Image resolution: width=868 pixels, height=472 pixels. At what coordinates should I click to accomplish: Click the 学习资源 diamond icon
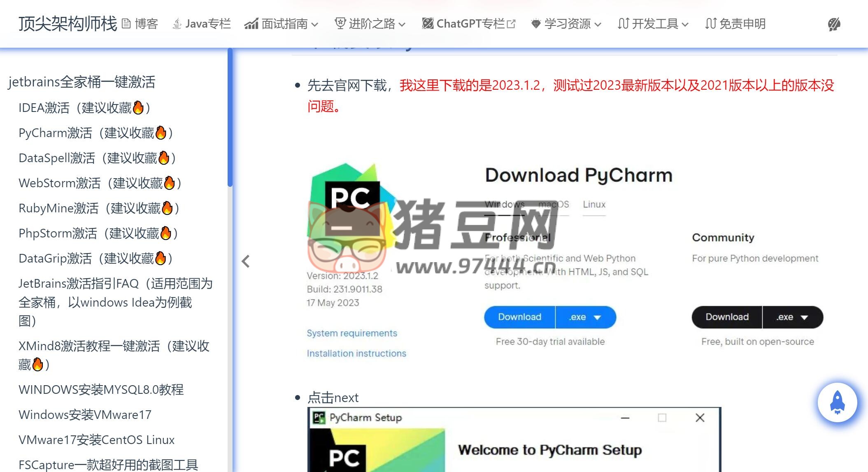point(536,24)
